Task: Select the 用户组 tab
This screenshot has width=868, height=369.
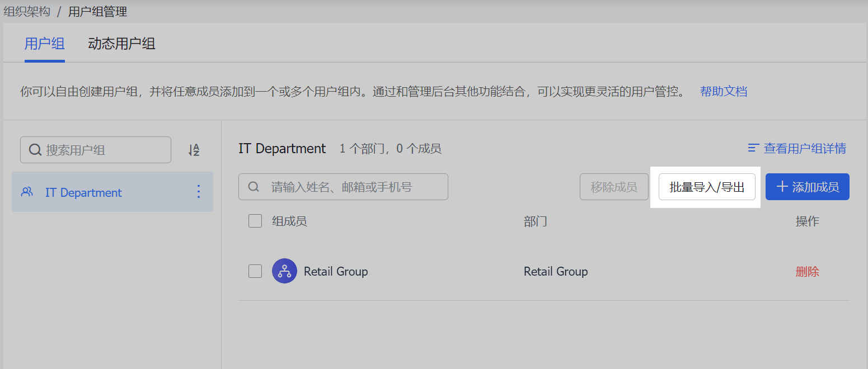Action: (x=45, y=44)
